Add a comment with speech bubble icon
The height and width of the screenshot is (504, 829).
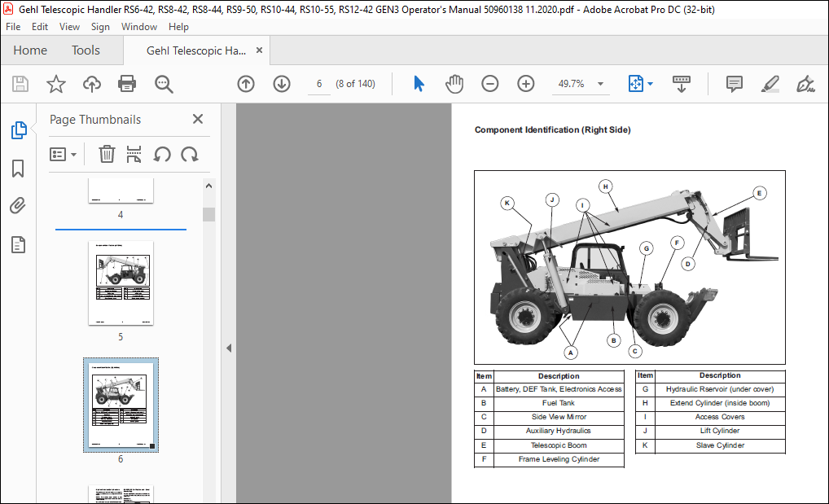click(735, 84)
